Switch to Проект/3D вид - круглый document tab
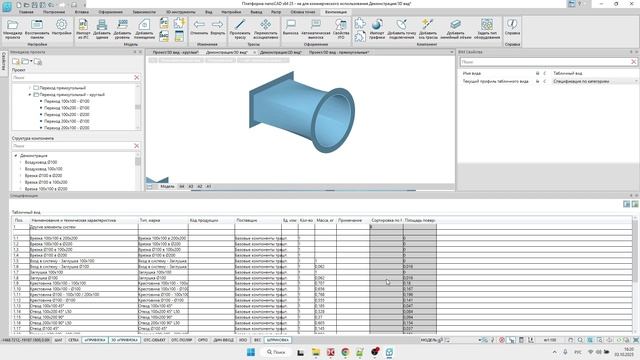The height and width of the screenshot is (360, 640). tap(176, 52)
